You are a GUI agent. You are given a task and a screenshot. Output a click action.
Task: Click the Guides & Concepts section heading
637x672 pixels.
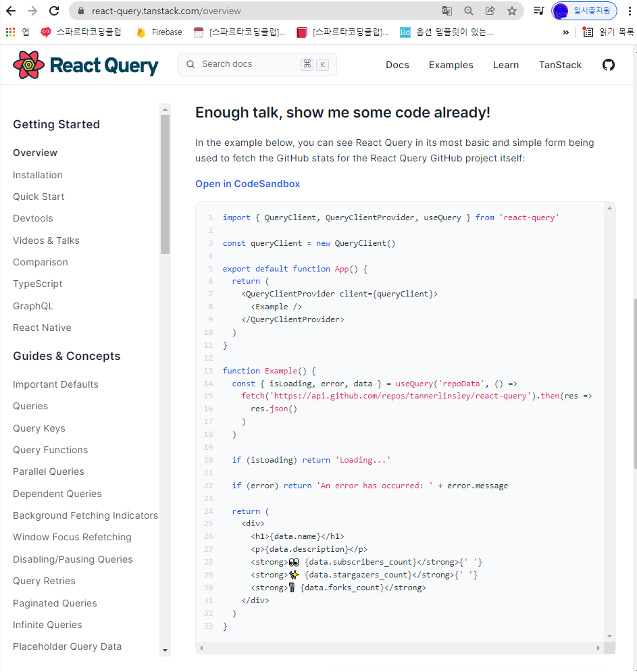66,356
